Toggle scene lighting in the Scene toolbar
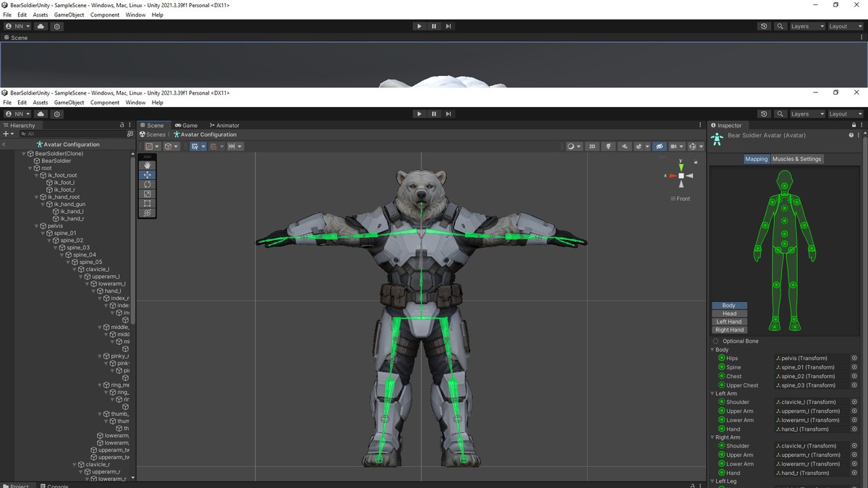This screenshot has width=868, height=488. pos(608,146)
